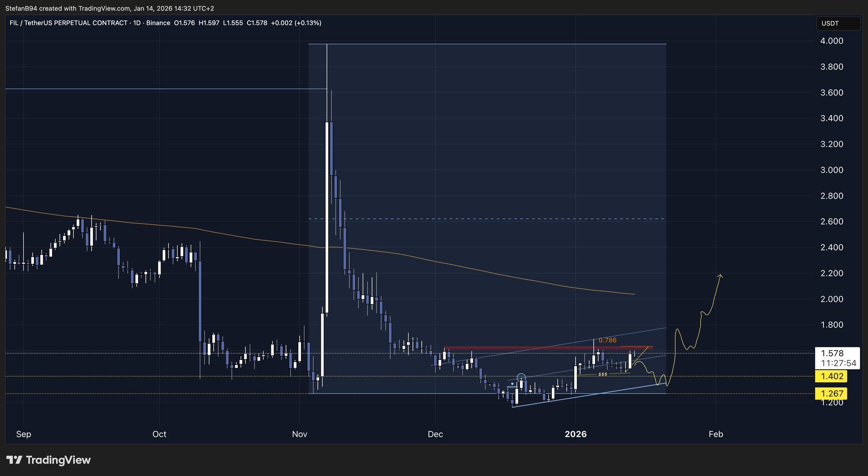The image size is (868, 476).
Task: Select the current price label 1.578
Action: [832, 353]
